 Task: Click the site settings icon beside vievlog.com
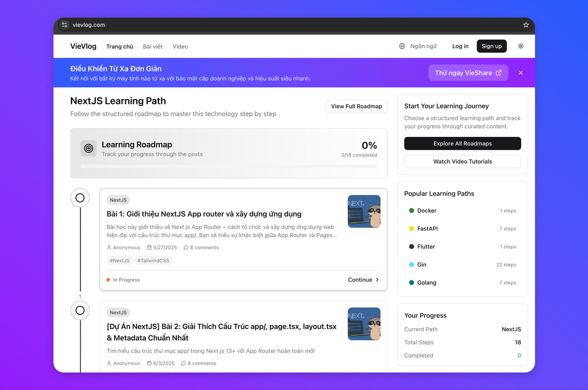point(64,25)
